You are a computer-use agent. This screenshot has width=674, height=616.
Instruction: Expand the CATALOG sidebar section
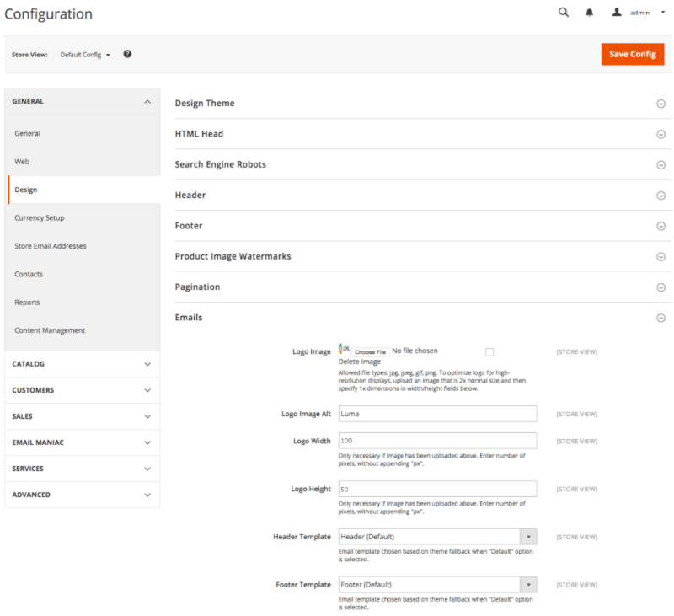(81, 364)
